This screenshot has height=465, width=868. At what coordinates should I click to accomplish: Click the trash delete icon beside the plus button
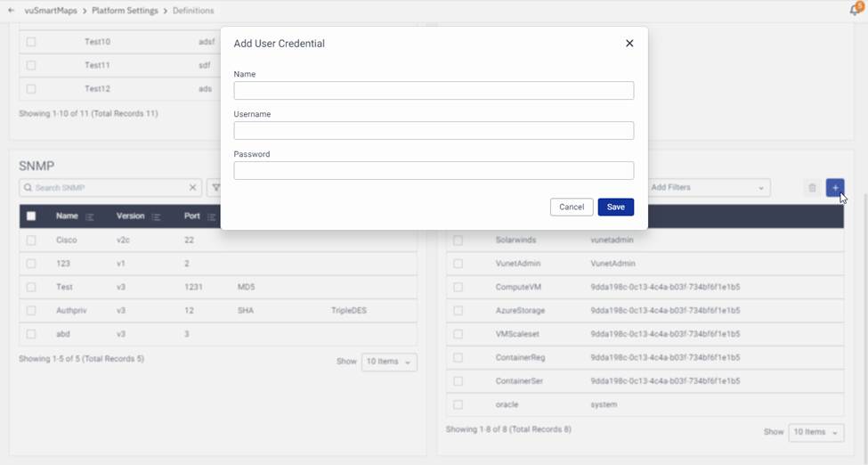tap(812, 188)
